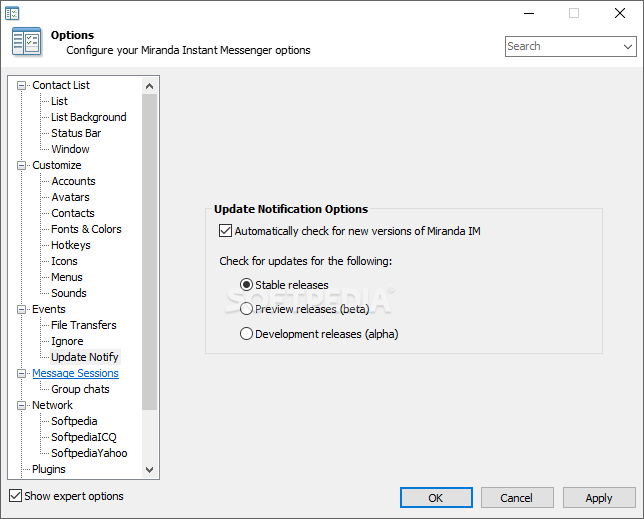Open the Menus options page
The height and width of the screenshot is (519, 644).
pos(67,277)
